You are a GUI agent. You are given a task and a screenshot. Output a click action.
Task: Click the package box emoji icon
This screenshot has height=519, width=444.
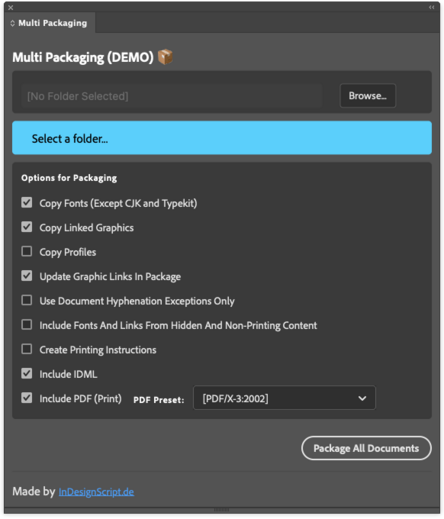(165, 57)
